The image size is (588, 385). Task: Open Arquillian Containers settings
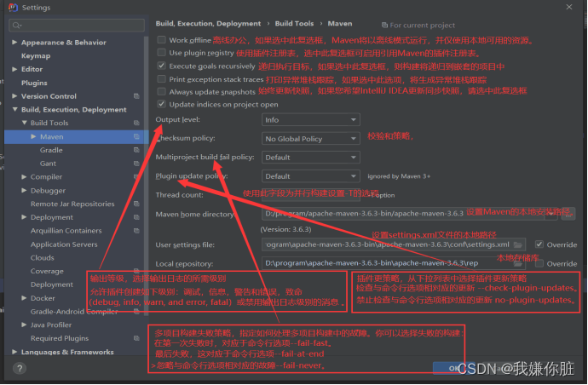(66, 231)
